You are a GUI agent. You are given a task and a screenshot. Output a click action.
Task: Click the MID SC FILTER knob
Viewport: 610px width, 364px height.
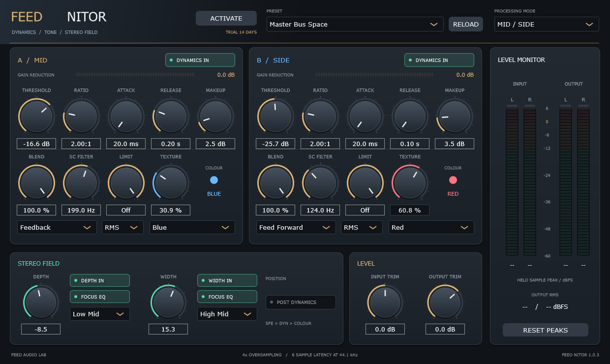click(81, 182)
